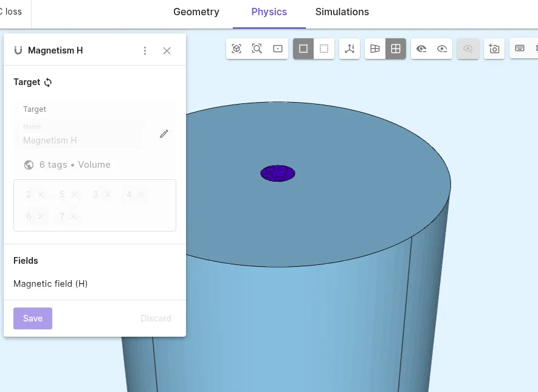Remove tag 7 from target
Screen dimensions: 538x392
[x=74, y=216]
